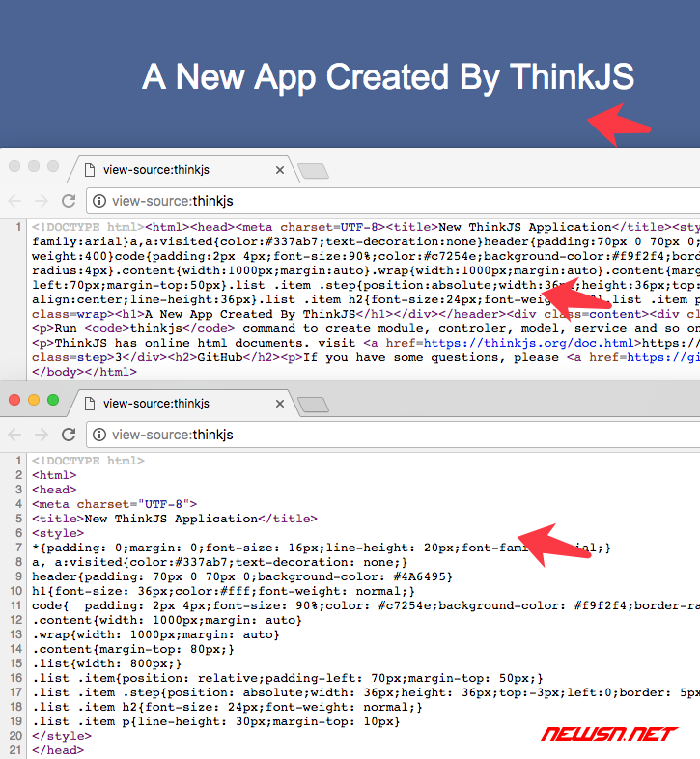This screenshot has height=759, width=700.
Task: Click the heading 'A New App Created By ThinkJS'
Action: click(x=388, y=77)
